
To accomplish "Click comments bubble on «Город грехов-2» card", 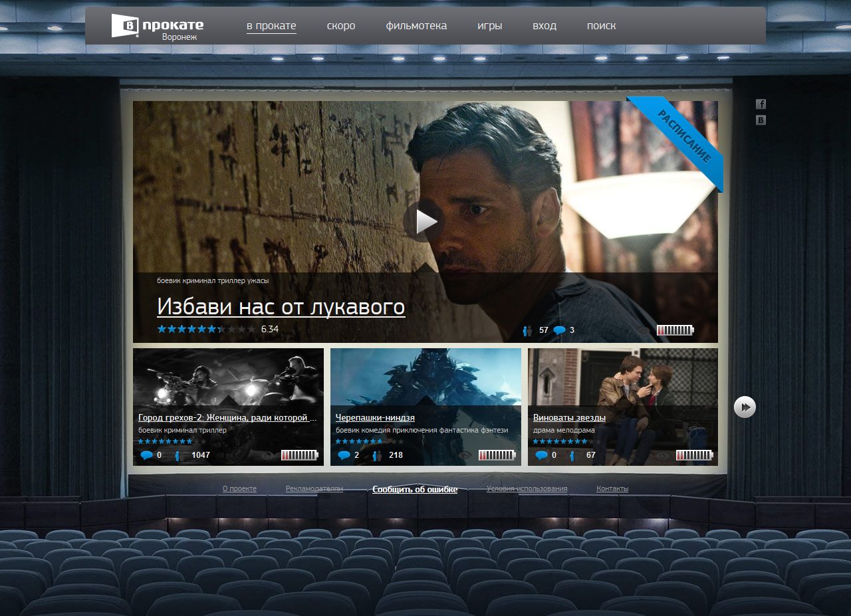I will (x=147, y=455).
